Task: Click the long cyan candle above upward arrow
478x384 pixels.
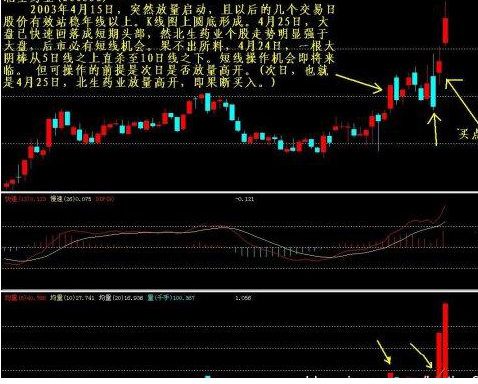Action: click(x=433, y=91)
